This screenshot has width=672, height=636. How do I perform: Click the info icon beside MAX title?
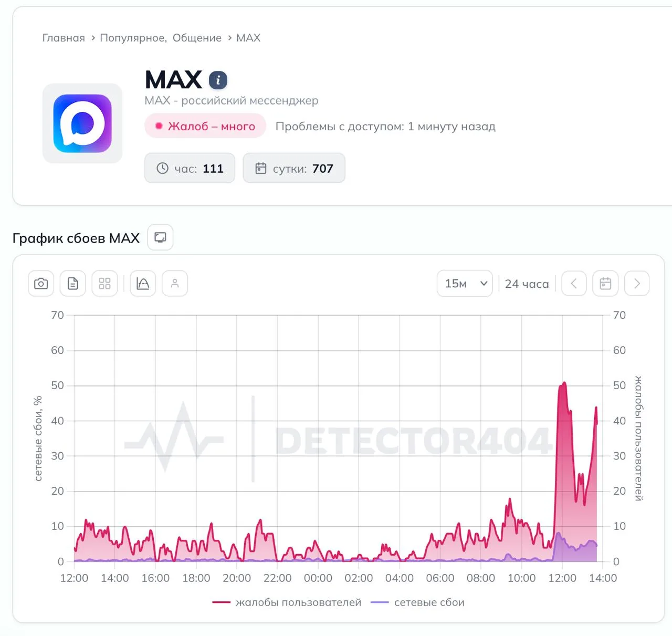[x=218, y=80]
